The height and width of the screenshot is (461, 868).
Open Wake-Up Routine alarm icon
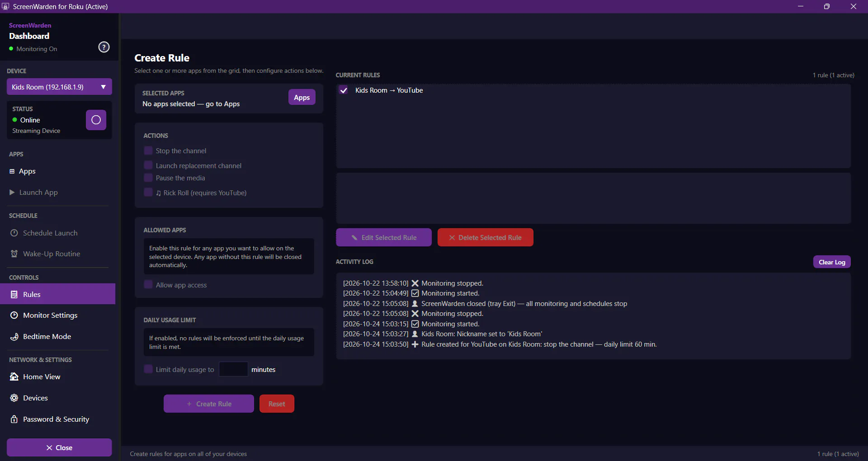[x=14, y=254]
